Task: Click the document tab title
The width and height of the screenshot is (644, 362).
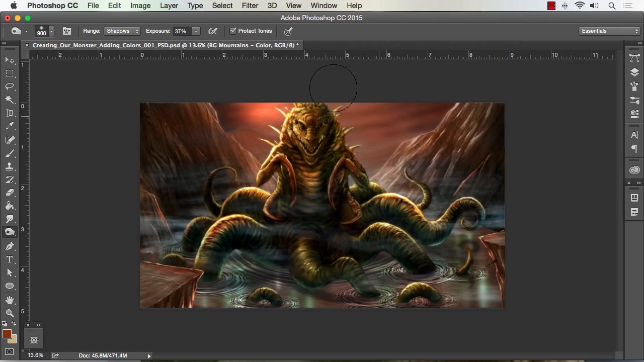Action: click(165, 45)
